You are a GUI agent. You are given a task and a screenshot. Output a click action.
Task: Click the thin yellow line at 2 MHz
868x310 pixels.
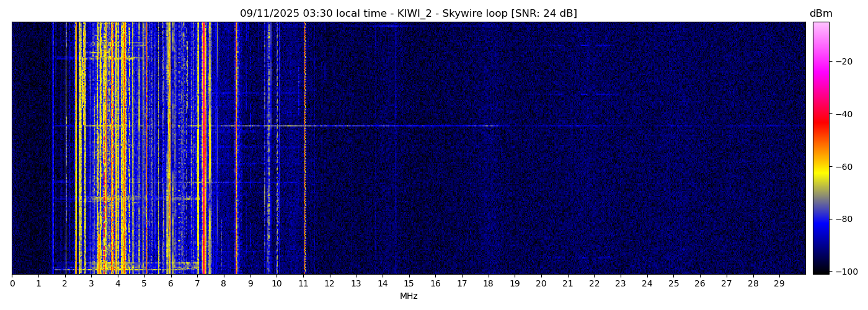(66, 149)
